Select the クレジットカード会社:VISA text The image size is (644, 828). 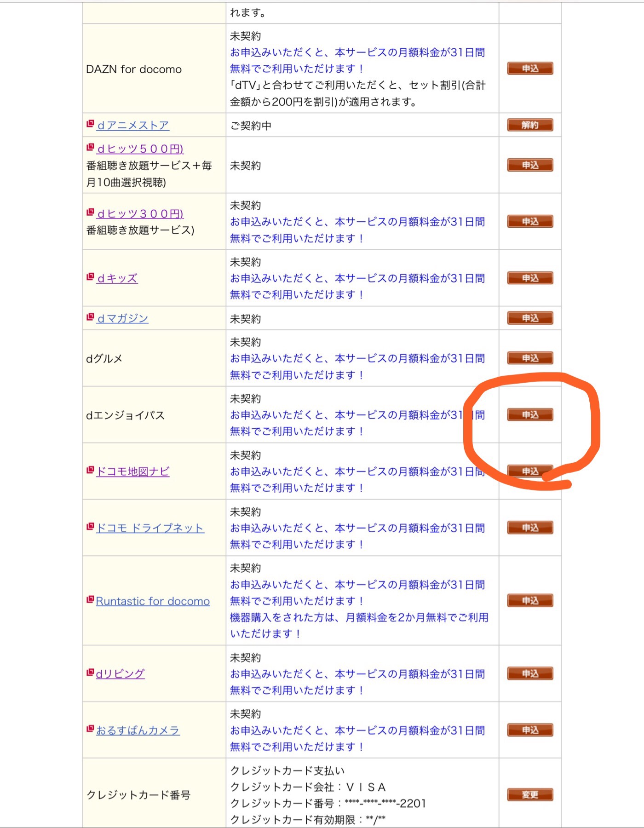(308, 787)
